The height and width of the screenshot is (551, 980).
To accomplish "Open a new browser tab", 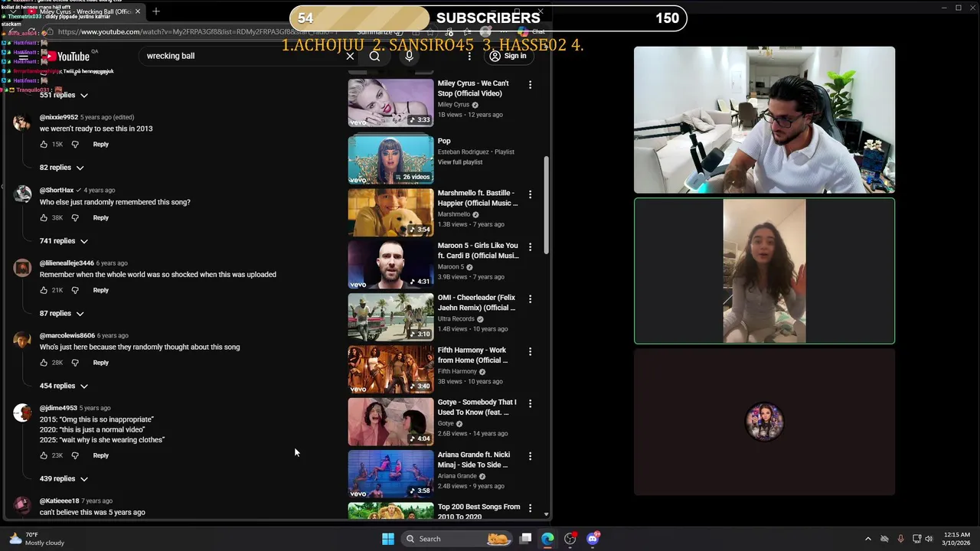I will click(156, 11).
